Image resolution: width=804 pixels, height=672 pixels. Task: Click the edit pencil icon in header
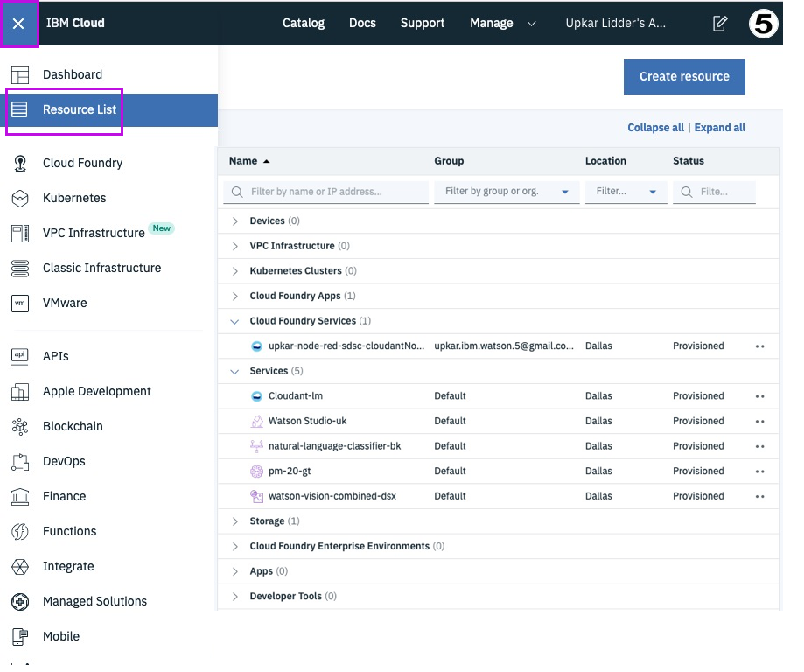click(720, 24)
